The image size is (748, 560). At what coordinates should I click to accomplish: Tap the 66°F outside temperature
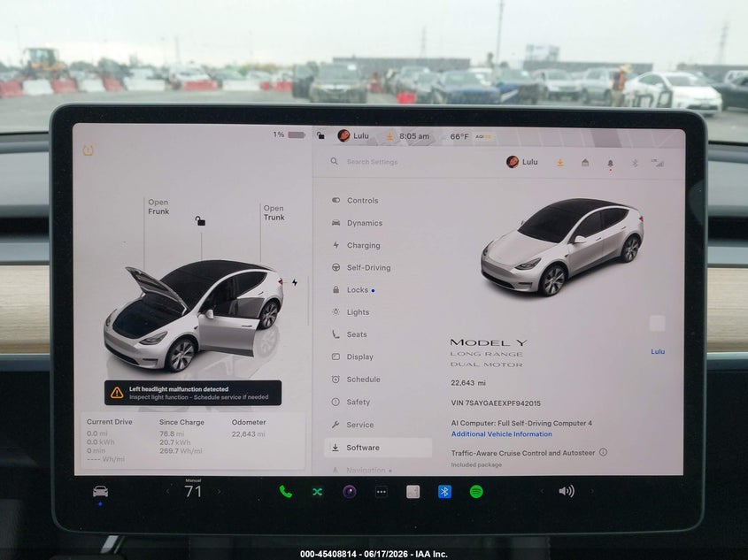pos(459,137)
